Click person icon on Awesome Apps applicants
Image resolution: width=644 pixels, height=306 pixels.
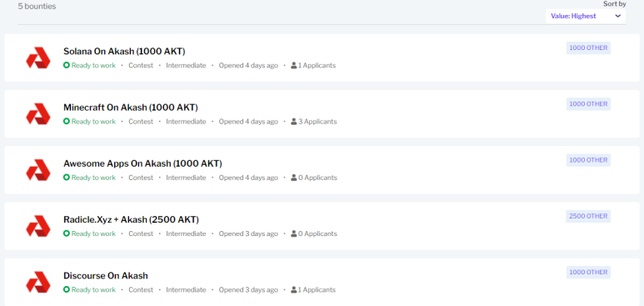[x=293, y=178]
